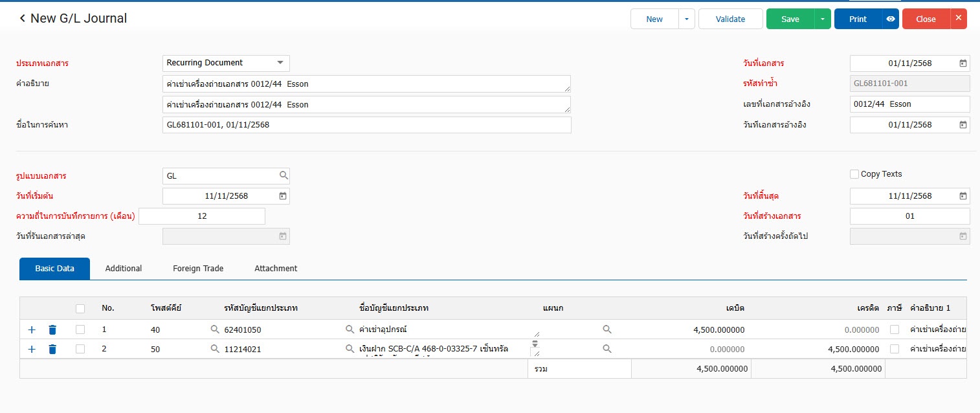The width and height of the screenshot is (980, 413).
Task: Click search icon in รูปแบบเอกสาร GL field
Action: 284,175
